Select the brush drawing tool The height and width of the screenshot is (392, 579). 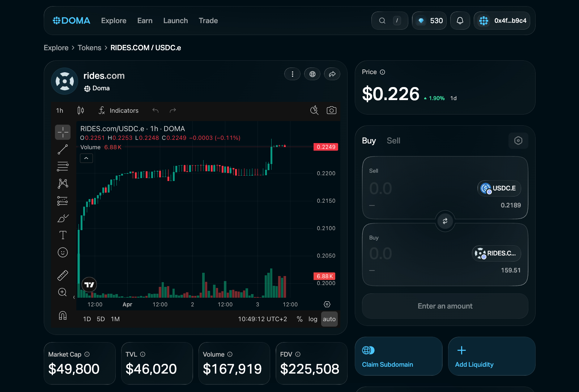tap(63, 218)
